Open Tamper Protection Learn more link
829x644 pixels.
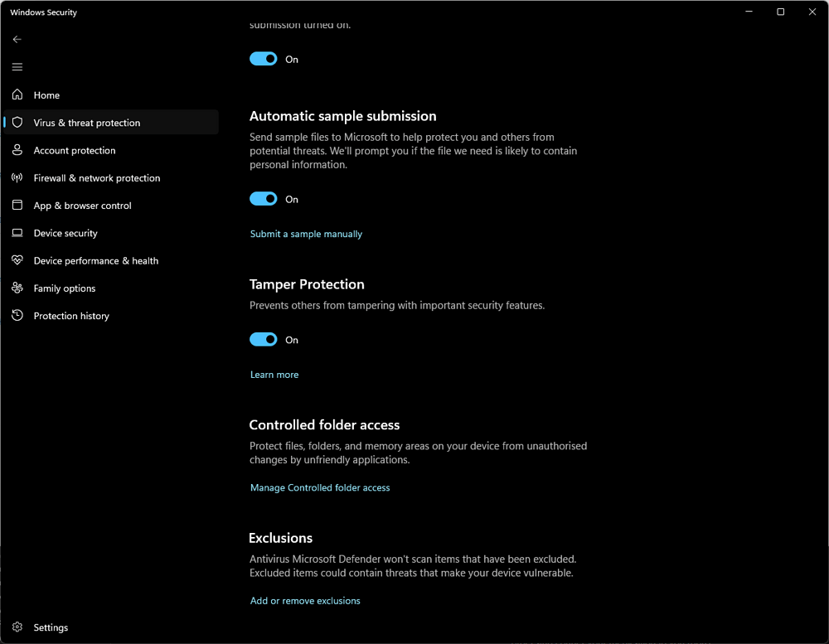274,375
